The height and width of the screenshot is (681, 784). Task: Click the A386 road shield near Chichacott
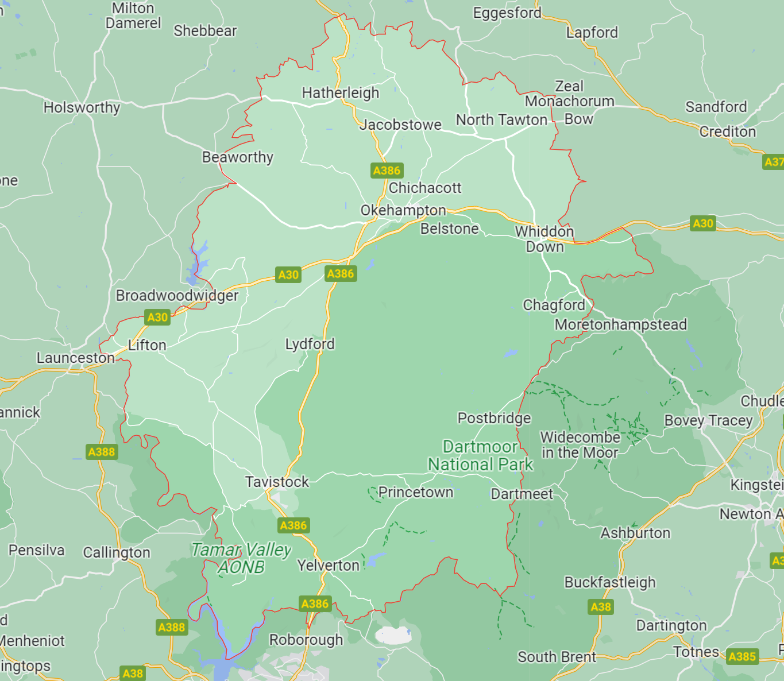[x=387, y=171]
